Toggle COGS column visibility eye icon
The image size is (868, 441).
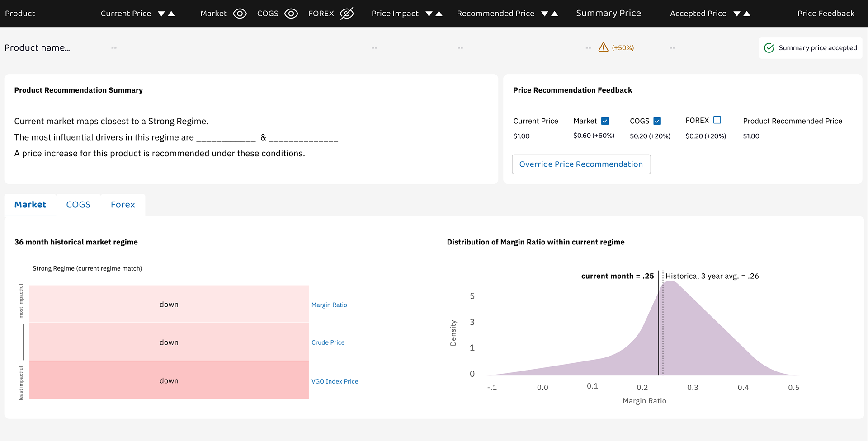291,14
